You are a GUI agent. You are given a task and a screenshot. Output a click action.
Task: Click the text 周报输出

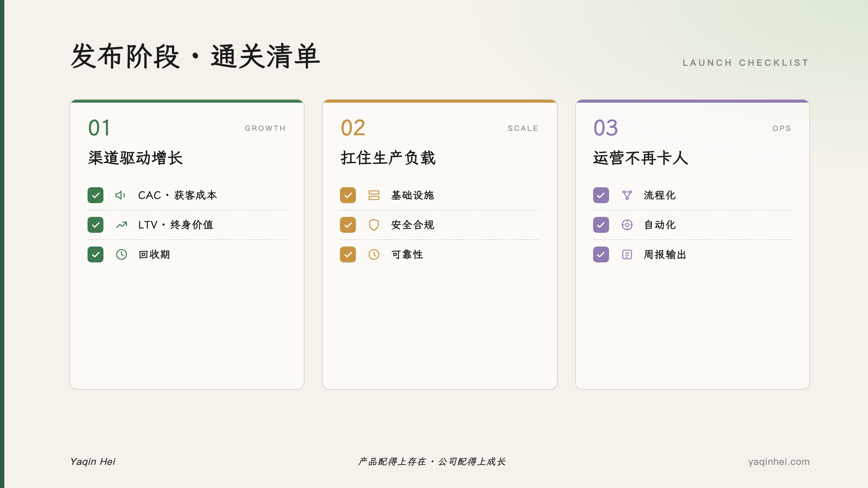(665, 254)
